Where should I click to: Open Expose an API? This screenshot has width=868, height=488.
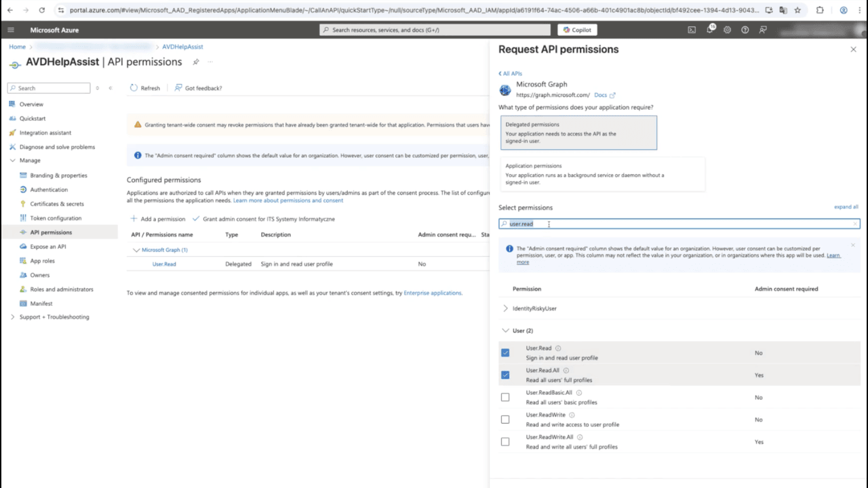(x=48, y=247)
